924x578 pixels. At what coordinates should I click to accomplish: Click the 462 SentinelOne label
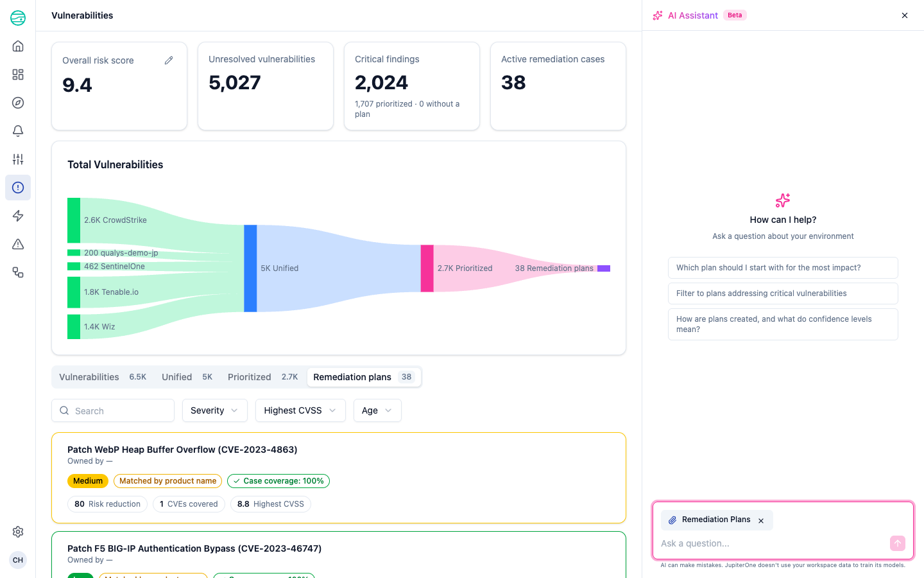[x=114, y=267]
